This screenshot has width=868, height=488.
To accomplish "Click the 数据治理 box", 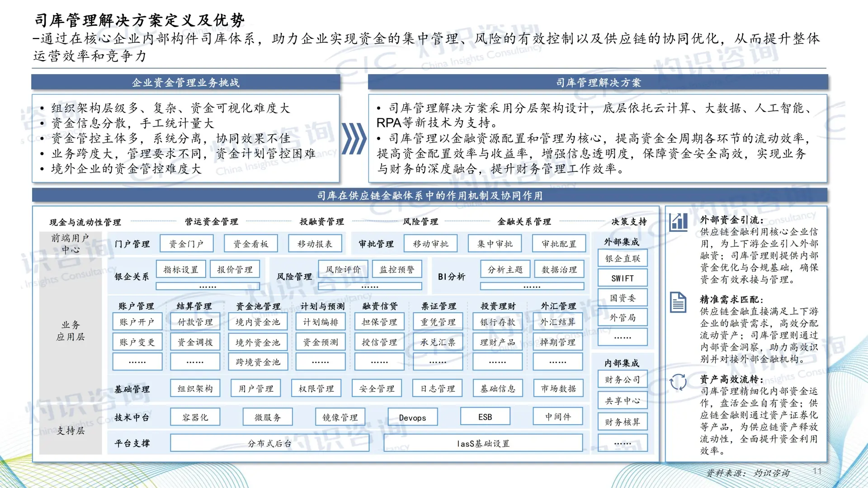I will (559, 269).
